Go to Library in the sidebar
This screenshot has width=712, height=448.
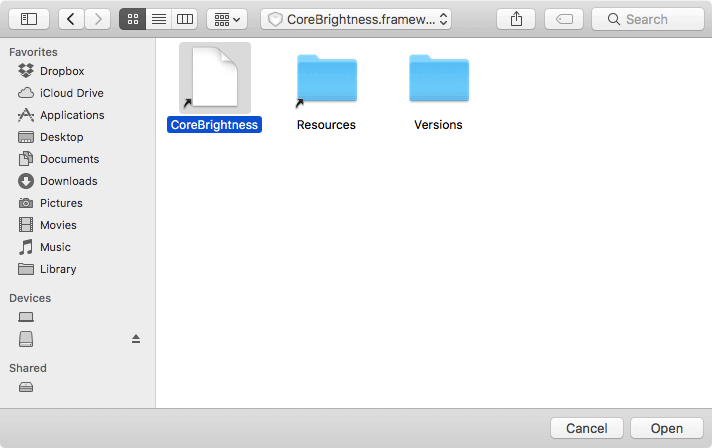(47, 269)
